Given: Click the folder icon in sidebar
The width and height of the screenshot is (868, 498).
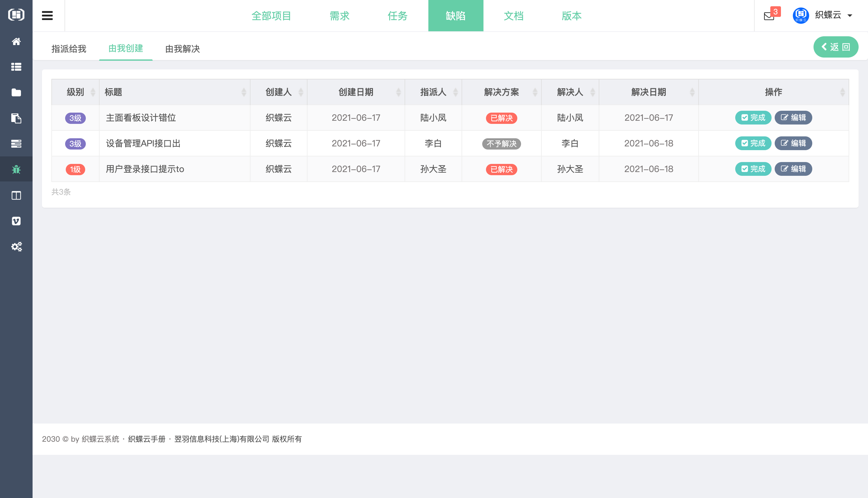Looking at the screenshot, I should [16, 93].
